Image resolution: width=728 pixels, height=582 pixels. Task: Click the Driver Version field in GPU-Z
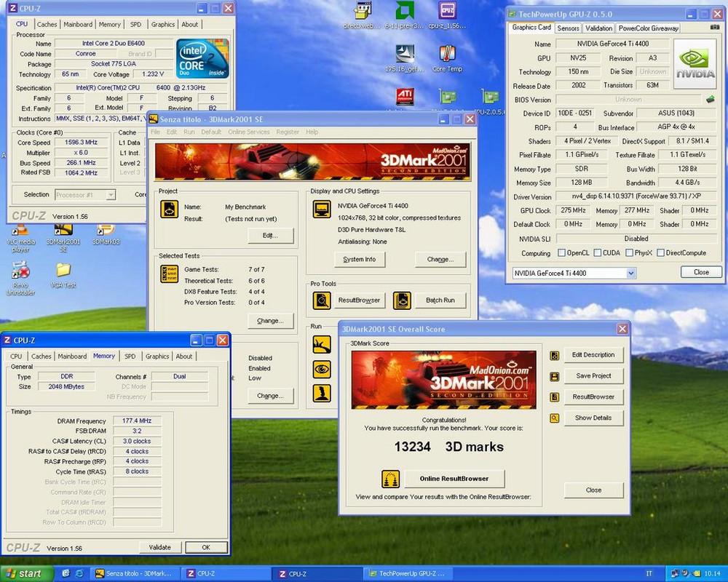636,196
